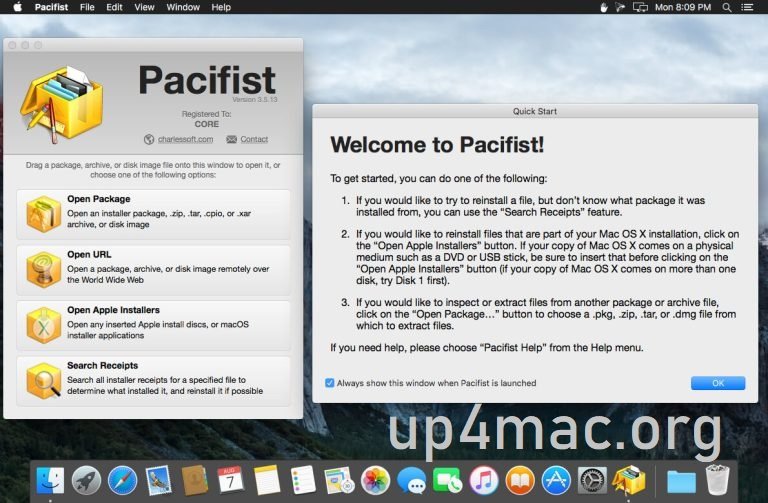Click the Open Package button title
This screenshot has height=503, width=768.
pyautogui.click(x=99, y=199)
